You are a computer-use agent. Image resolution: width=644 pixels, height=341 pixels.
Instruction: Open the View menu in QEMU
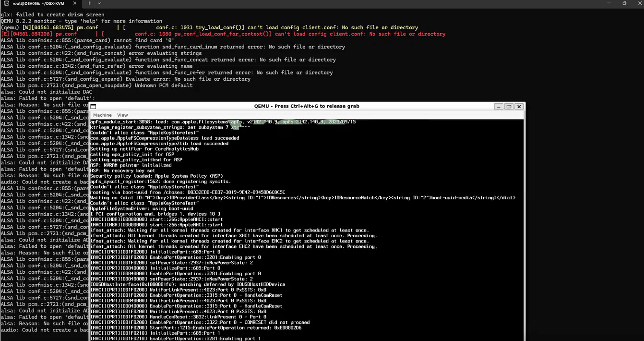click(122, 115)
